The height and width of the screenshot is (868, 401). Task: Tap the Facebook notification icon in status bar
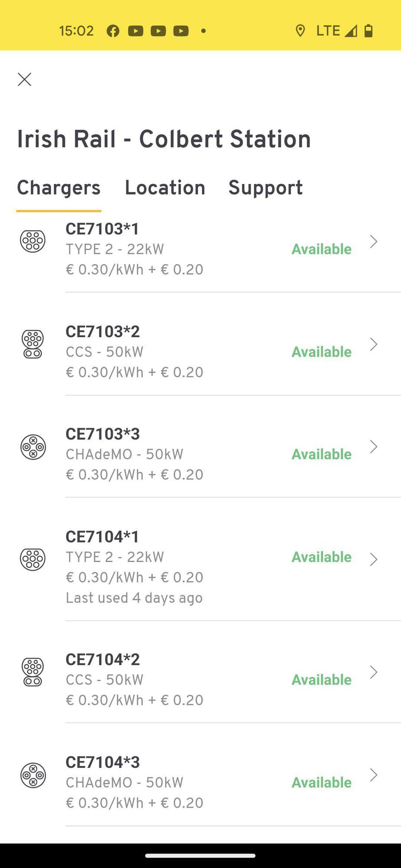113,31
